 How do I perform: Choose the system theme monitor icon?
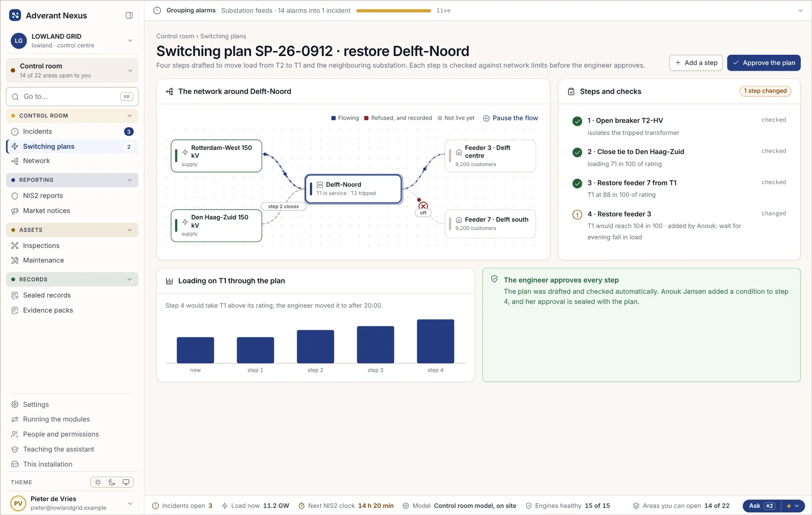click(x=126, y=482)
